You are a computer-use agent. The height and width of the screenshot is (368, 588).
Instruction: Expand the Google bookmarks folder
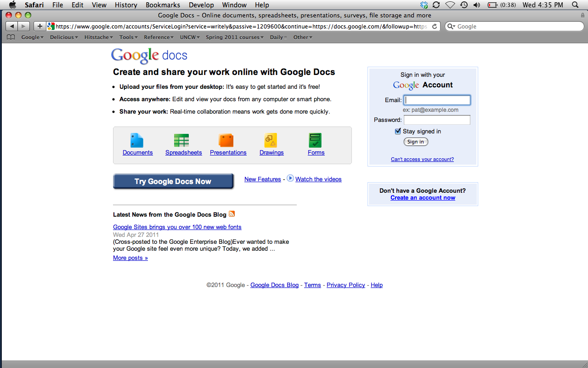[x=32, y=37]
